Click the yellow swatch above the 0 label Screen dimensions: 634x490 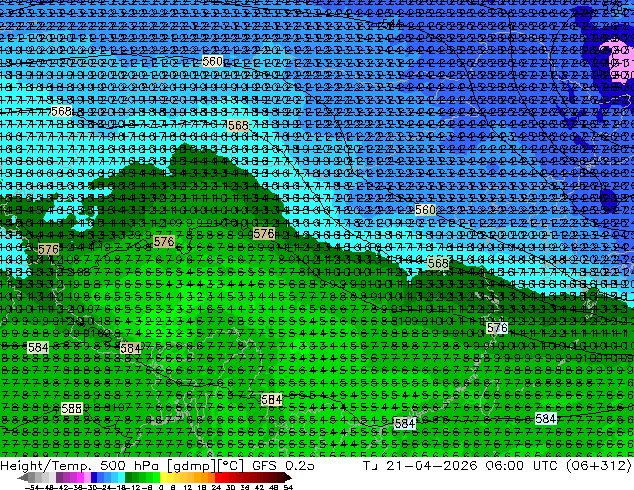tap(164, 478)
